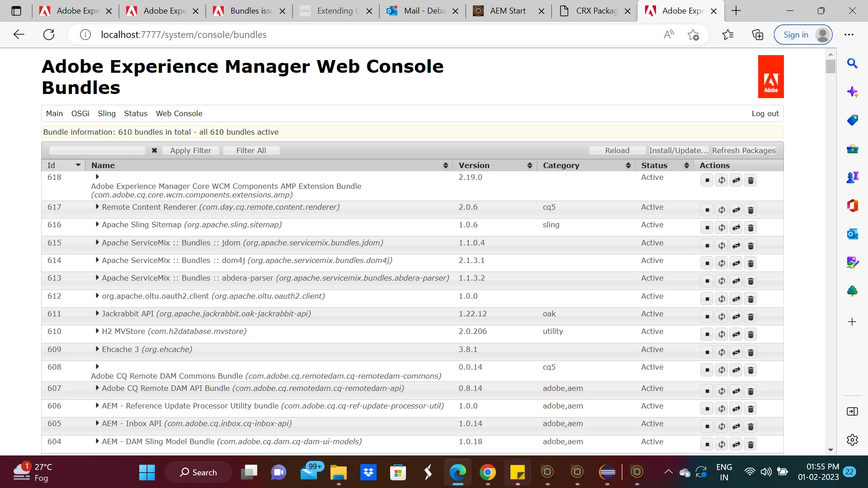868x488 pixels.
Task: Clear the filter with the X icon
Action: (154, 150)
